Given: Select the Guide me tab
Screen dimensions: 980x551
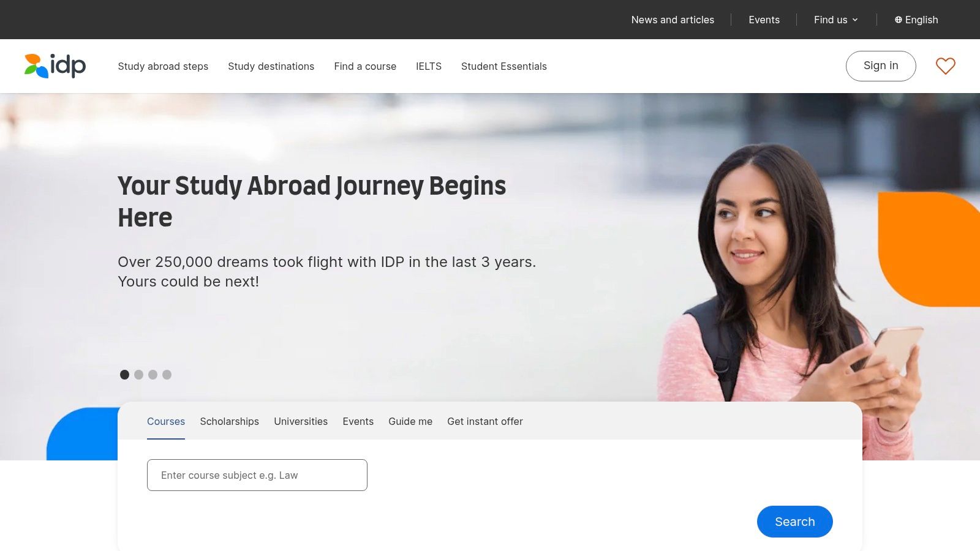Looking at the screenshot, I should [410, 421].
